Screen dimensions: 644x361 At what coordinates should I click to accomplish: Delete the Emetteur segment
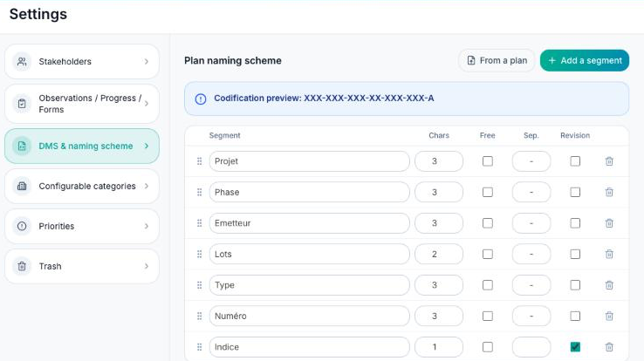pyautogui.click(x=609, y=223)
